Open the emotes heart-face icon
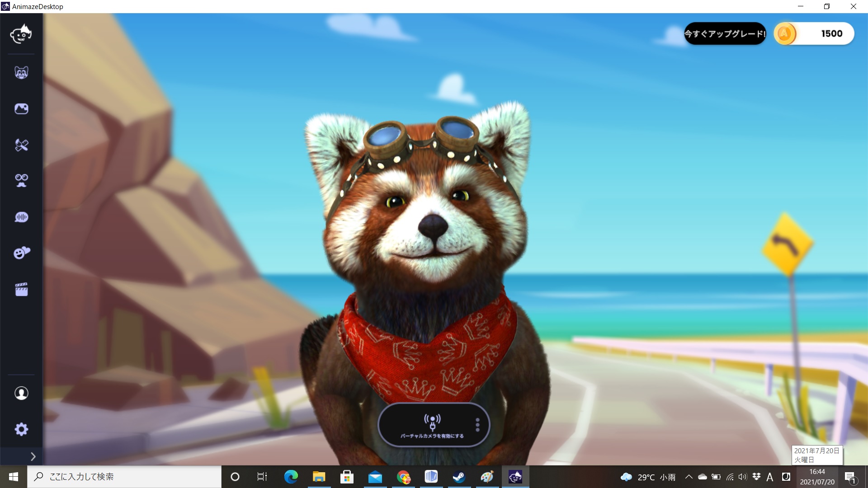Screen dimensions: 868x488 coord(21,253)
